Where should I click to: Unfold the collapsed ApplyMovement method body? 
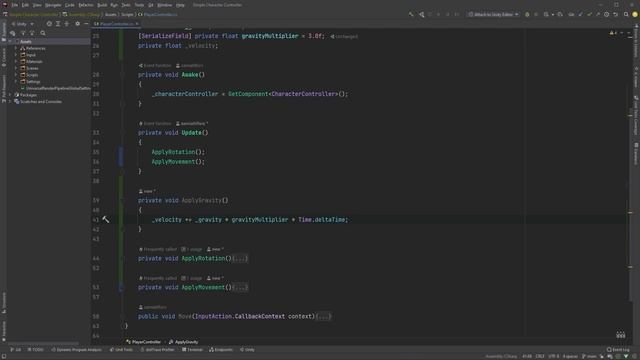[240, 287]
